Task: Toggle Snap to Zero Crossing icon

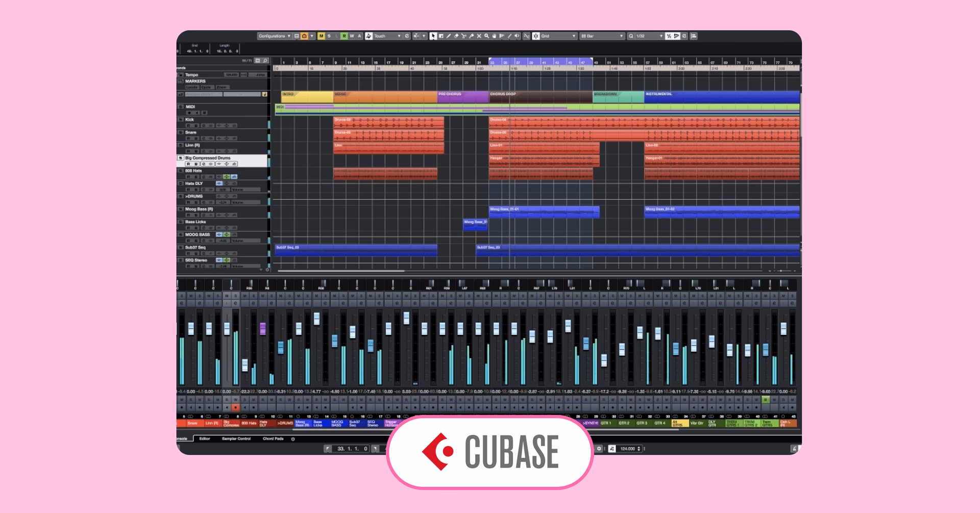Action: pyautogui.click(x=527, y=36)
